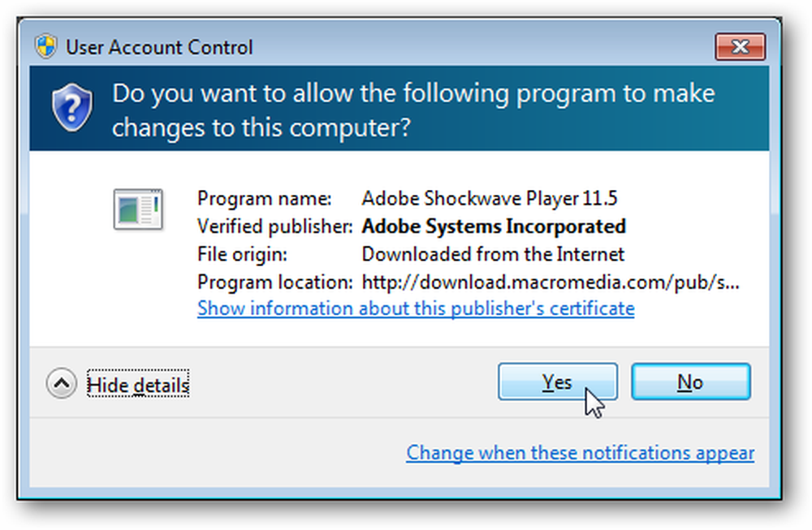Click the Program location label
Image resolution: width=812 pixels, height=530 pixels.
tap(275, 282)
